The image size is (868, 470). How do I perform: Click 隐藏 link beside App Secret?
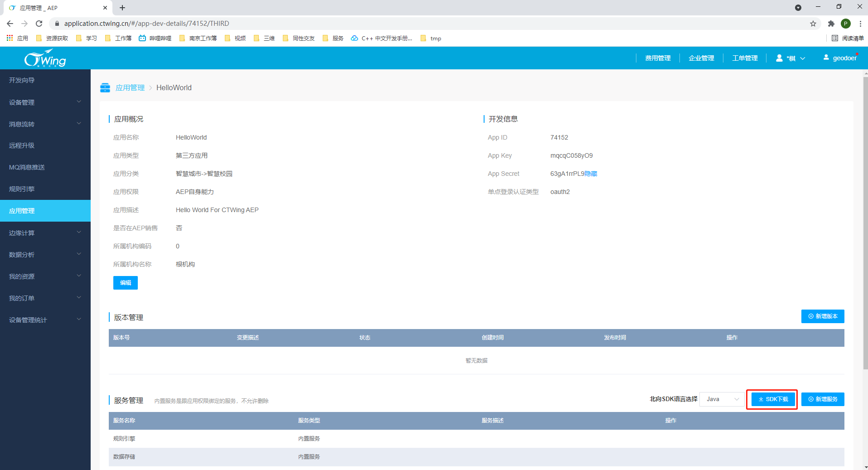(x=591, y=174)
